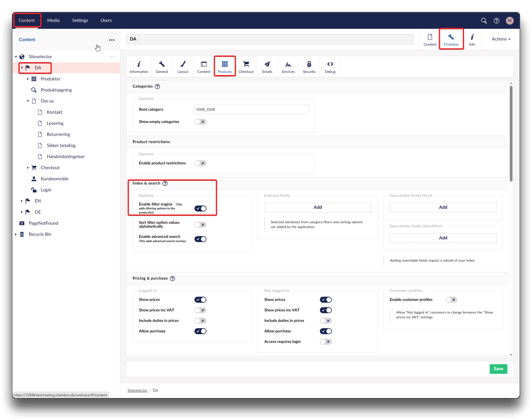Toggle Show empty categories switch
Screen dimensions: 532x420
(x=200, y=122)
